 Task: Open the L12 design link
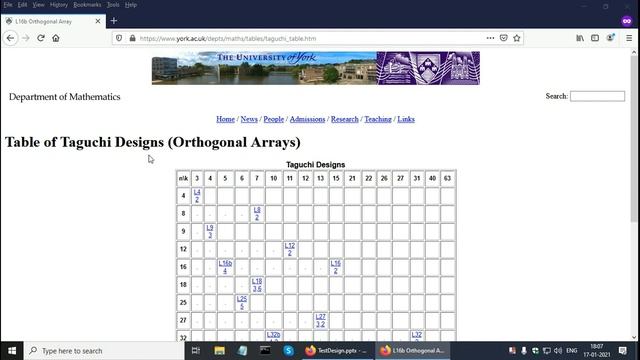tap(290, 249)
